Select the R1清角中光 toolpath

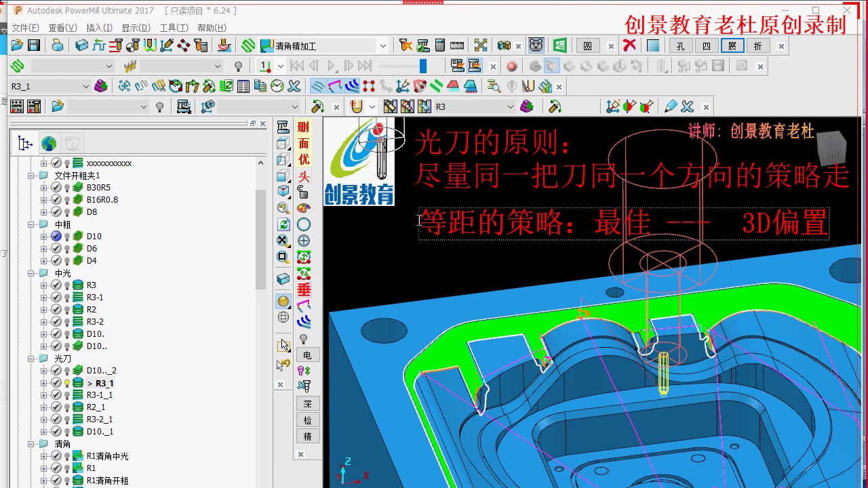coord(107,456)
